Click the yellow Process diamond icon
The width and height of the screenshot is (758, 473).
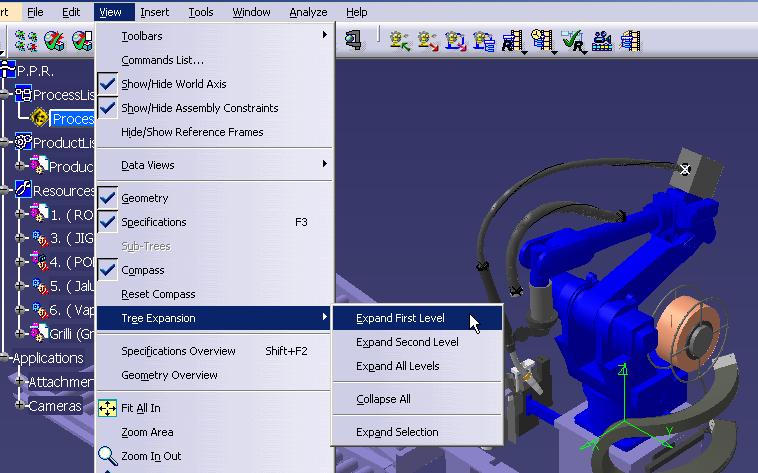(x=39, y=118)
